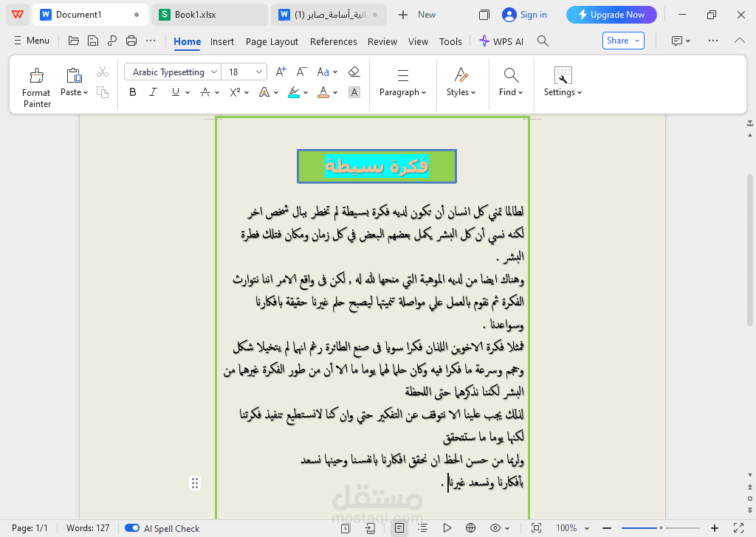This screenshot has height=537, width=756.
Task: Click the vertical scrollbar thumb
Action: tap(750, 251)
